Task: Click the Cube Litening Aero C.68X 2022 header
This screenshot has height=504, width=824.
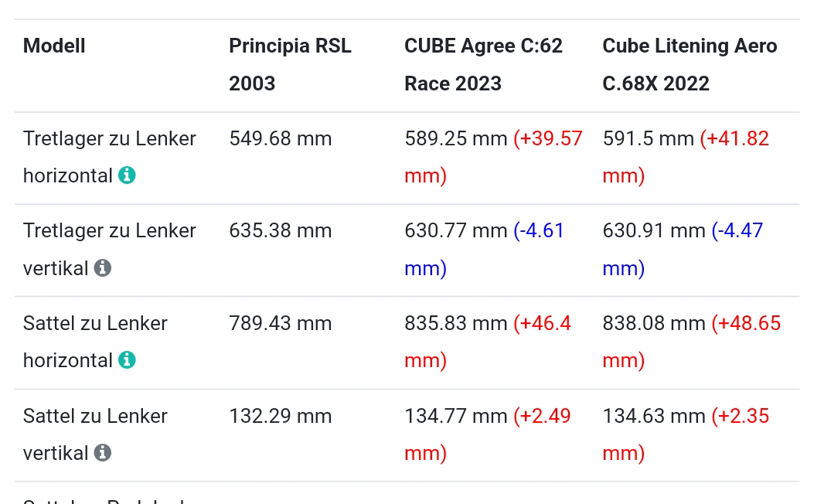Action: point(690,65)
